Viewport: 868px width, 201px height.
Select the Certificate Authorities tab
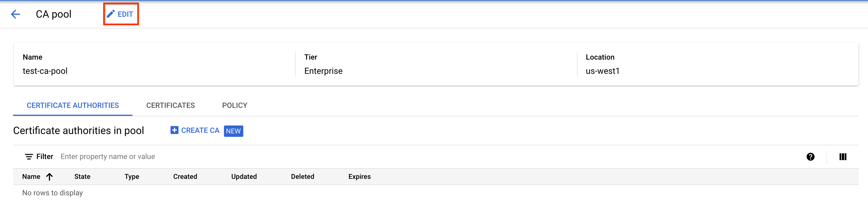click(73, 105)
